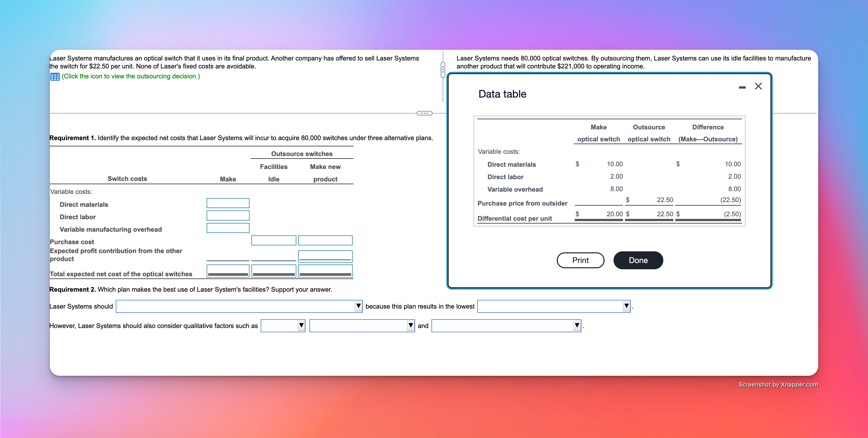This screenshot has height=438, width=868.
Task: Select the Variable manufacturing overhead input field
Action: (228, 228)
